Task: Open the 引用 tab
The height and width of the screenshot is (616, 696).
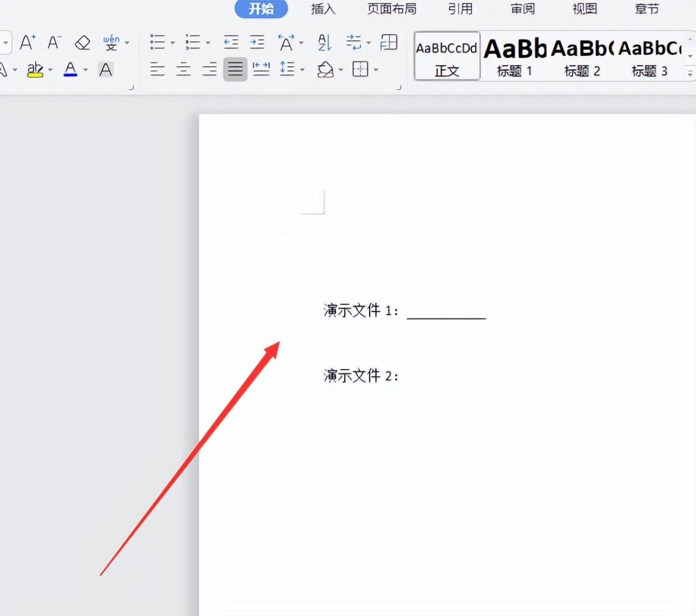Action: [x=461, y=9]
